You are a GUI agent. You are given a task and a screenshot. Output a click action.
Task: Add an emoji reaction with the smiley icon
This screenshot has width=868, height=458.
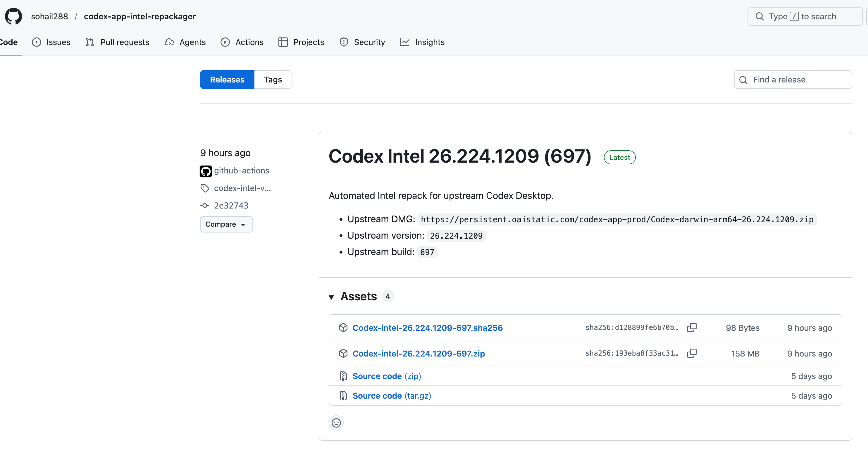[336, 423]
